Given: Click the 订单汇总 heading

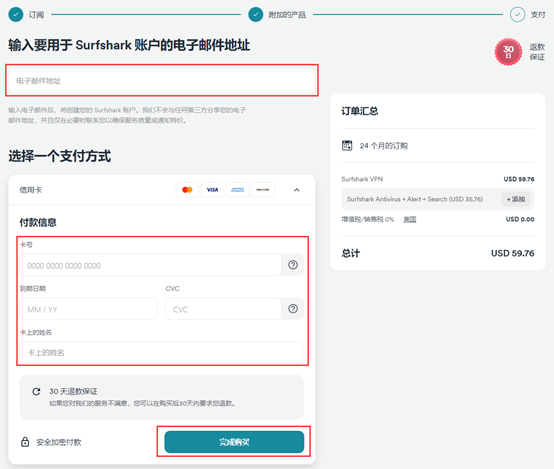Looking at the screenshot, I should coord(360,111).
